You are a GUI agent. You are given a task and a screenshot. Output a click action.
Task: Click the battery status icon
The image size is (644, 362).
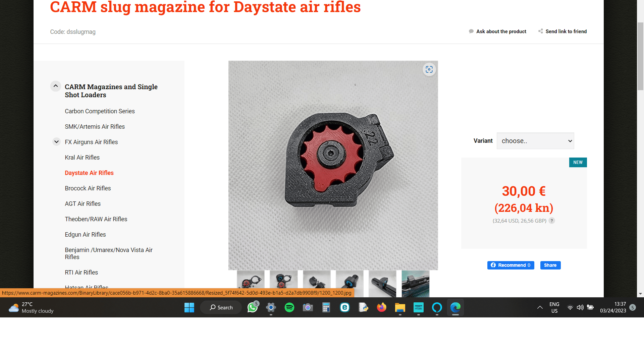click(590, 307)
